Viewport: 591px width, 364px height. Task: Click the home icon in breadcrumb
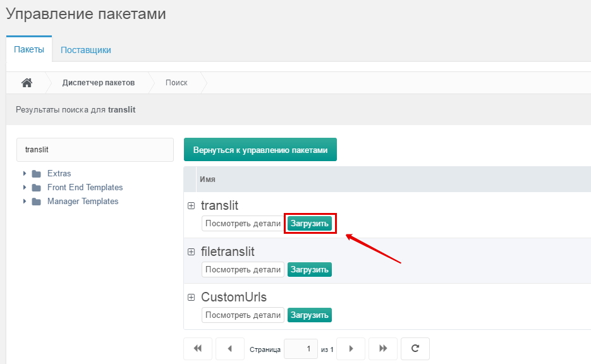coord(27,83)
